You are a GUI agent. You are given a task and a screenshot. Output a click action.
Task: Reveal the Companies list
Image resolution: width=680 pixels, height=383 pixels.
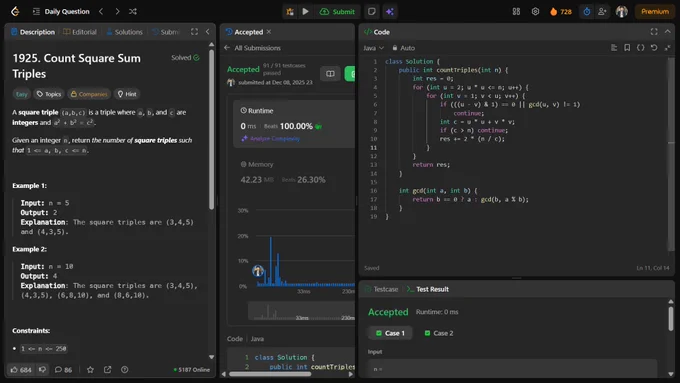click(89, 94)
